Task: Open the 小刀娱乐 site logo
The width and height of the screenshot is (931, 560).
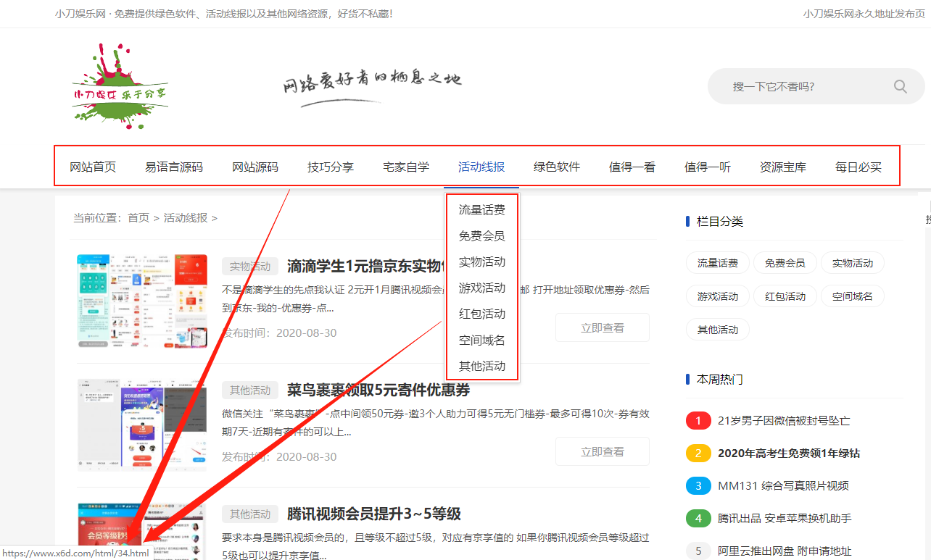Action: point(120,85)
